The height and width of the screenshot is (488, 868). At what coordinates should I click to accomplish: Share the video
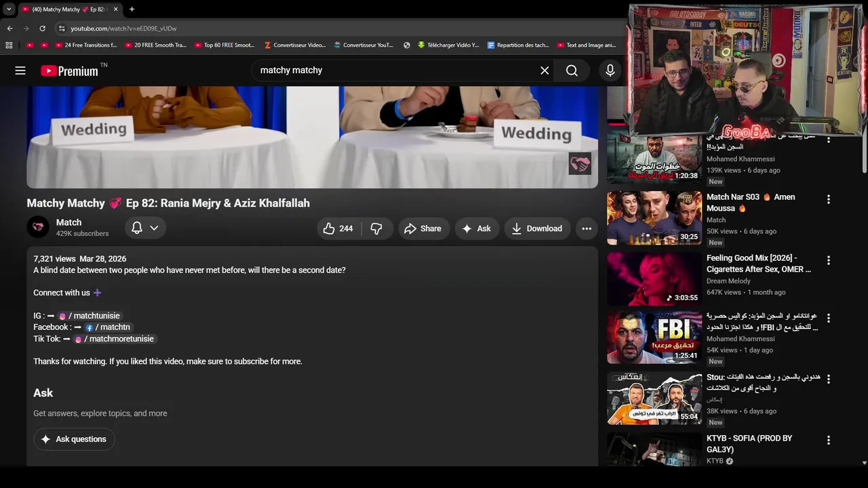[x=423, y=228]
